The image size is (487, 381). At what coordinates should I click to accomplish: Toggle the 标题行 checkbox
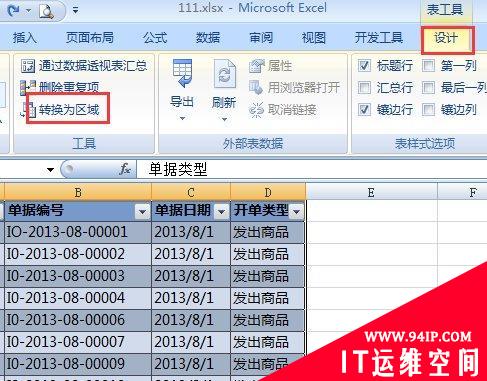coord(364,66)
